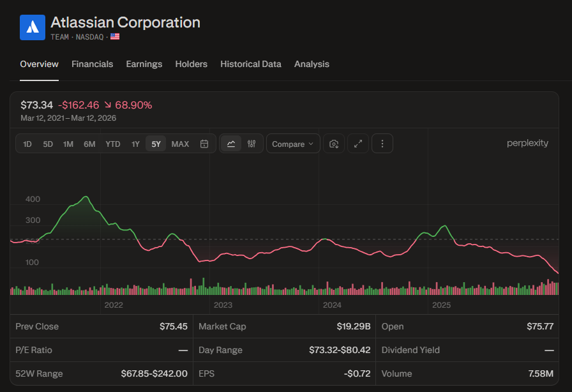Click the Mar 12, 2021 – Mar 12, 2026 date range
Image resolution: width=572 pixels, height=392 pixels.
coord(68,118)
